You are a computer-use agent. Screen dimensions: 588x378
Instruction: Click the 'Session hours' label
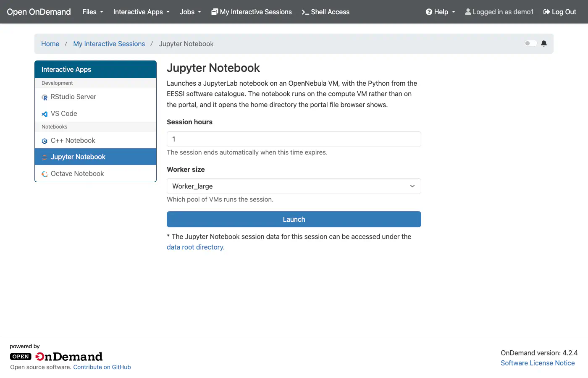(189, 122)
